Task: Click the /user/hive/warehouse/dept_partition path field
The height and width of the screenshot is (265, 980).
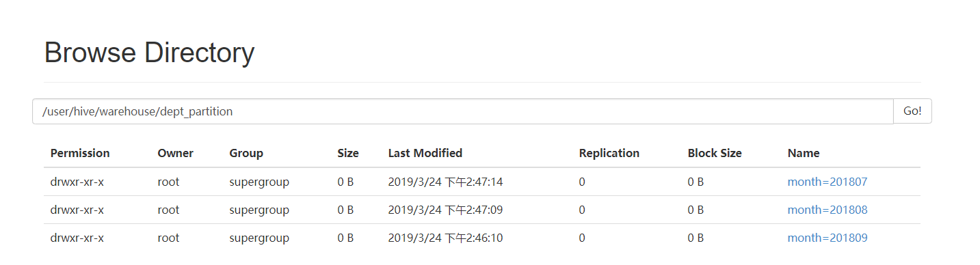Action: click(463, 111)
